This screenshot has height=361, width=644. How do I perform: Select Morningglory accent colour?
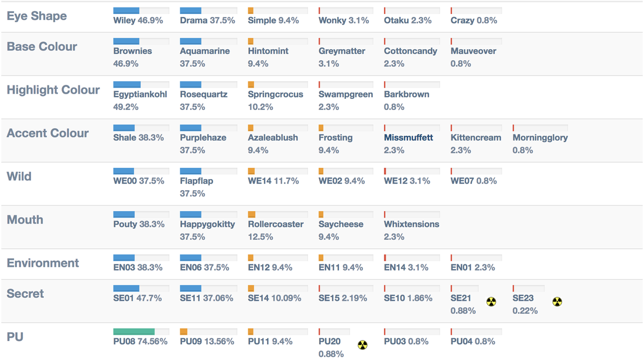pyautogui.click(x=540, y=138)
